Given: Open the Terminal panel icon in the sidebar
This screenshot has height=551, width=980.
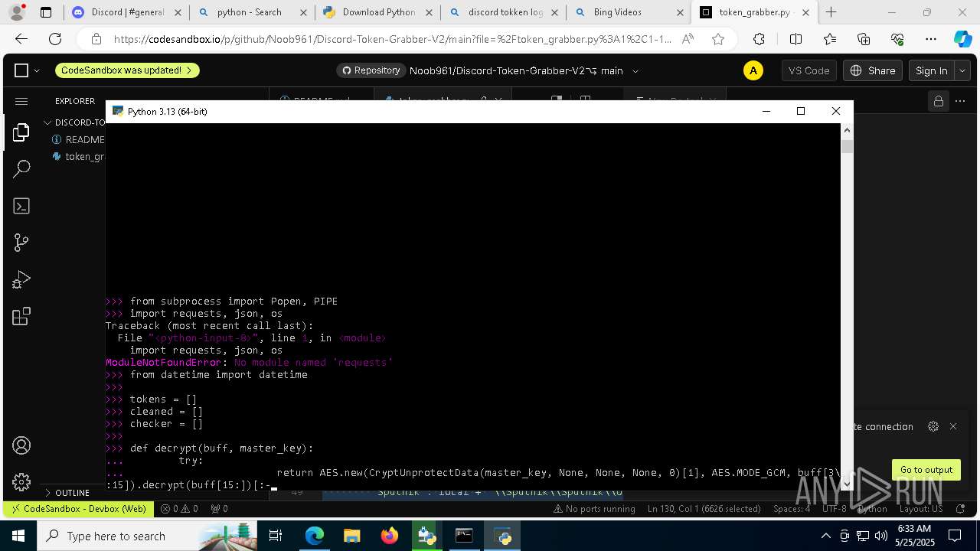Looking at the screenshot, I should (21, 206).
